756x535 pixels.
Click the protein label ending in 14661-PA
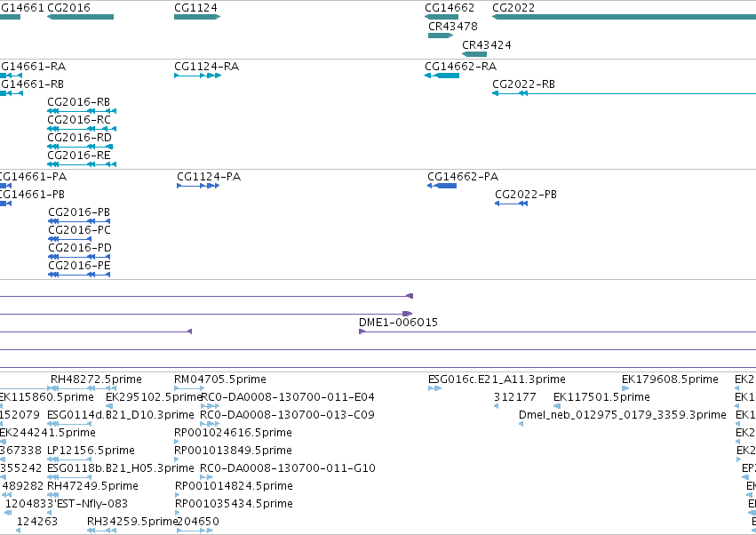click(x=33, y=177)
